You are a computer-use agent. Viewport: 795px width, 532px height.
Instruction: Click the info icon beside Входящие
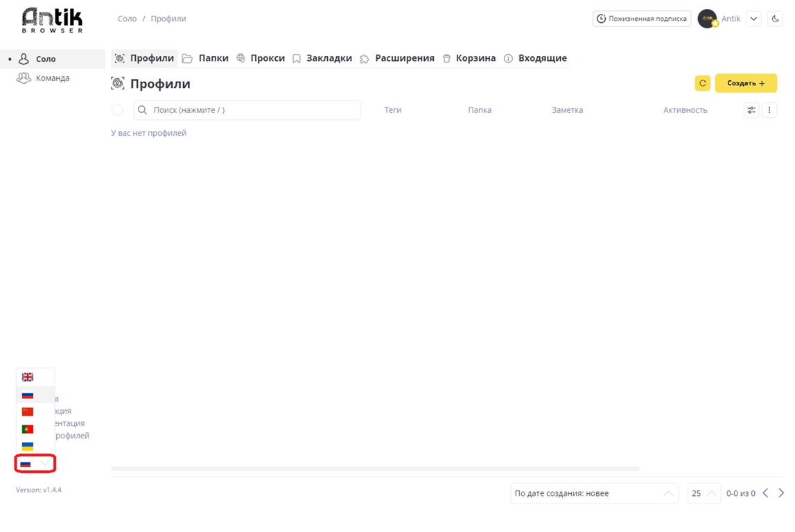click(x=508, y=59)
